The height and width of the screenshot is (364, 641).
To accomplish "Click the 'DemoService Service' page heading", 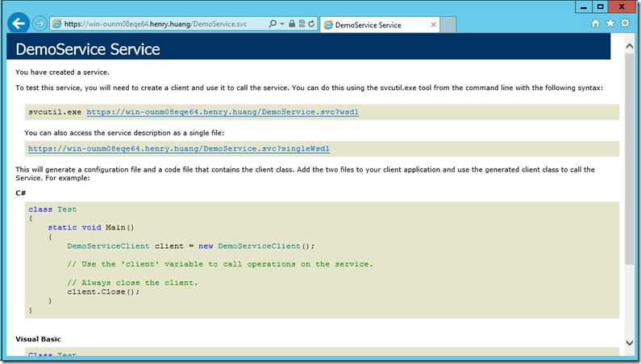I will (x=88, y=49).
